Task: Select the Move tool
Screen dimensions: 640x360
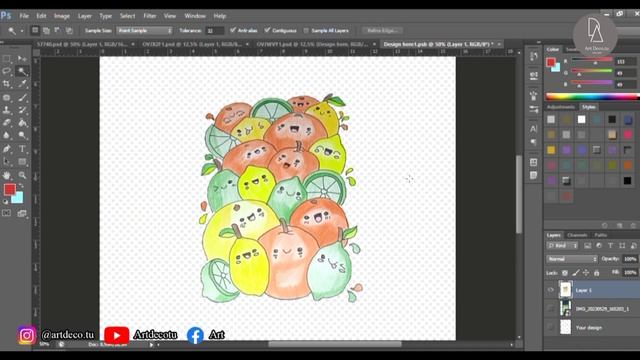Action: [22, 59]
